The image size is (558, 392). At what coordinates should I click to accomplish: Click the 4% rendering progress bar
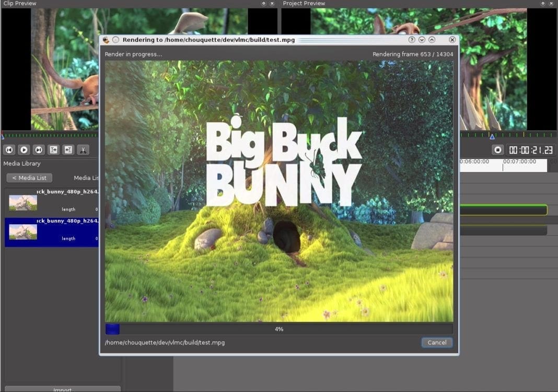point(279,329)
